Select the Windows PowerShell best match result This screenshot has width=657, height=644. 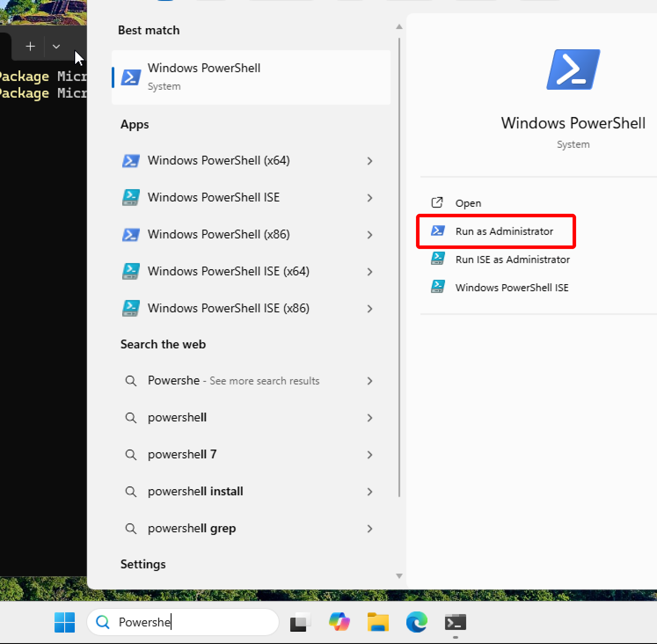[251, 77]
